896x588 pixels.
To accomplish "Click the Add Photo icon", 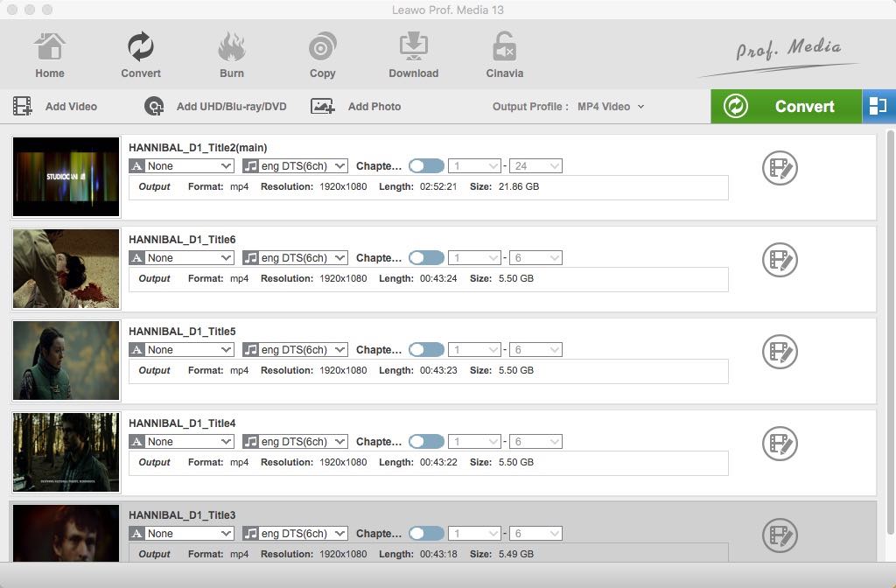I will [x=323, y=107].
